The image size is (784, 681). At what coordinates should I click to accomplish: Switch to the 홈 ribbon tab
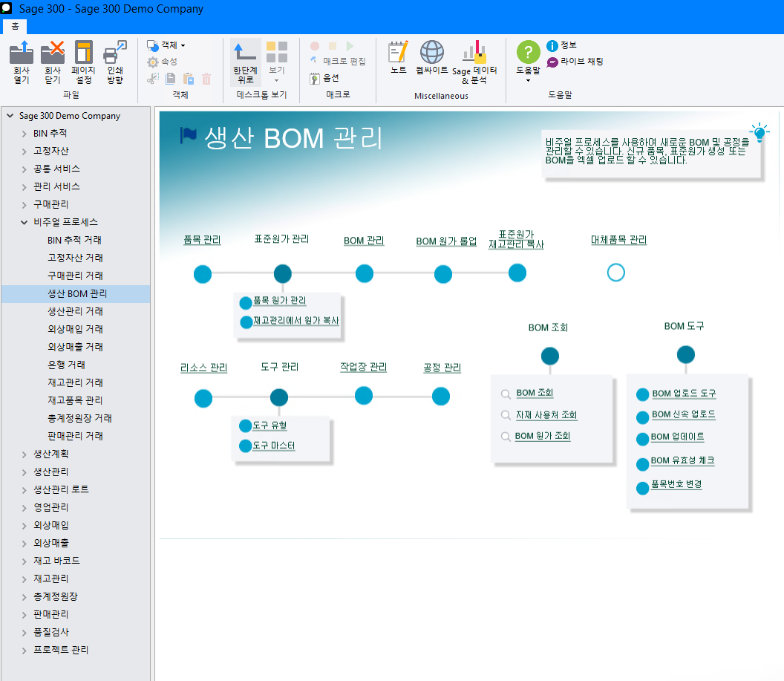(15, 27)
